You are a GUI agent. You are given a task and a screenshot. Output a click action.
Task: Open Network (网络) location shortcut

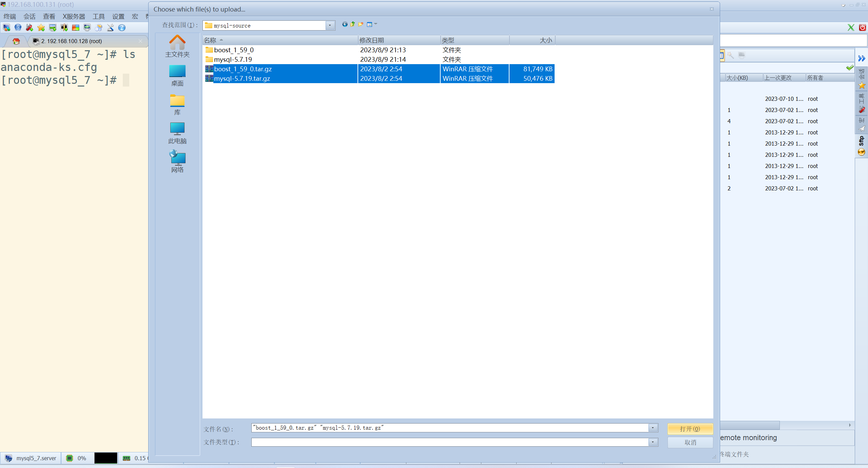click(177, 162)
